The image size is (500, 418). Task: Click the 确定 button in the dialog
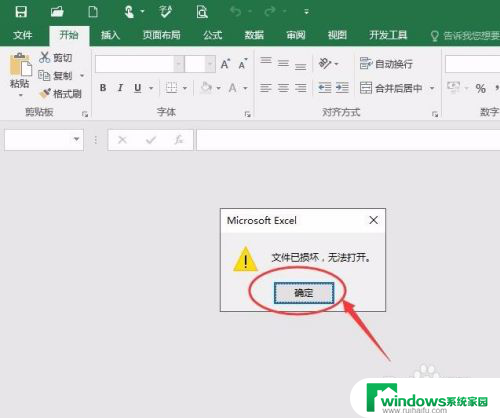click(304, 293)
